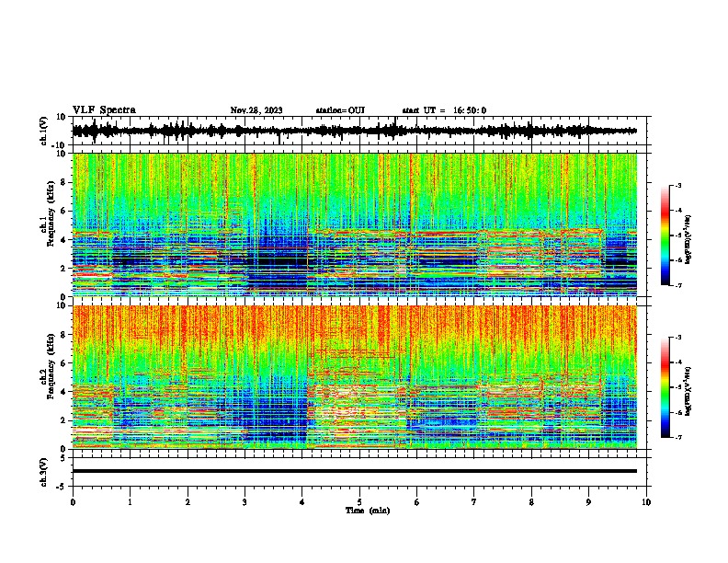Click the ch.2 spectrogram plot

[355, 377]
